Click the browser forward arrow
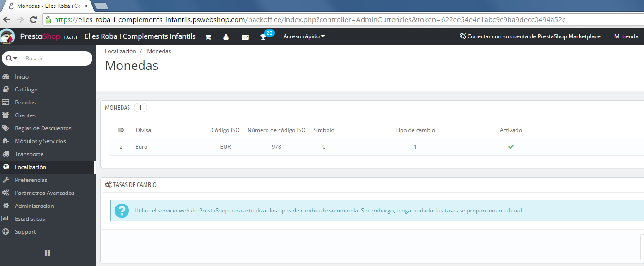This screenshot has width=644, height=266. (x=20, y=19)
